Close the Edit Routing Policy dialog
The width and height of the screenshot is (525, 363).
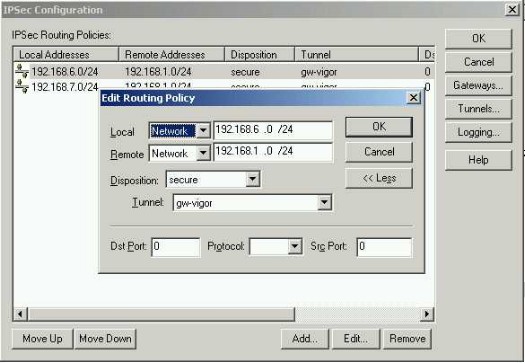click(414, 98)
